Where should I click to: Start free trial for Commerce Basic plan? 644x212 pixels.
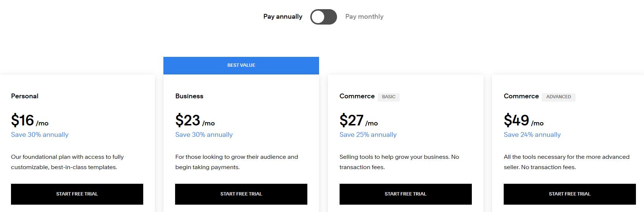pos(406,194)
